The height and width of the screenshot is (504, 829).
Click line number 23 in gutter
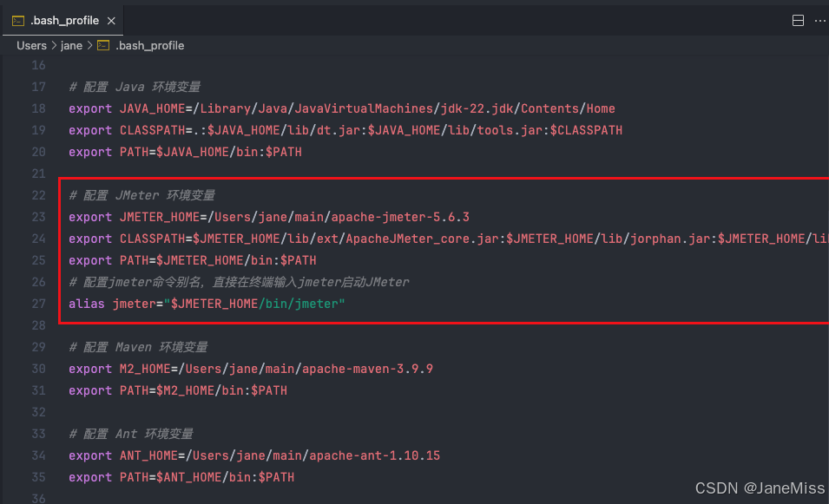coord(38,217)
